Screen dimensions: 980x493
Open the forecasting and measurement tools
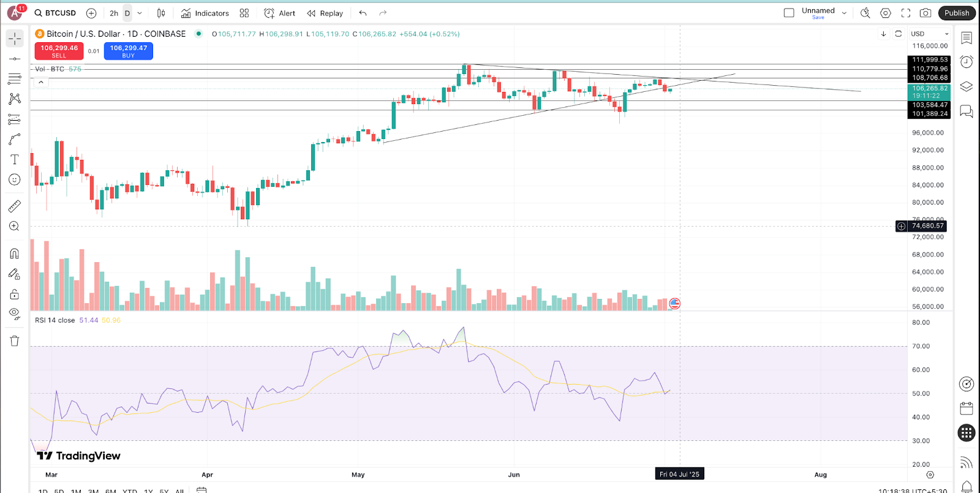point(15,119)
